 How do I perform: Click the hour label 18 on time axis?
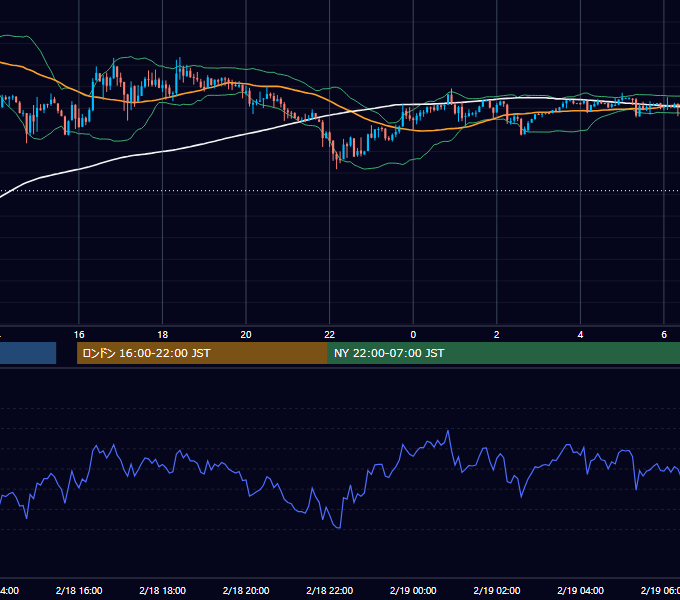163,335
